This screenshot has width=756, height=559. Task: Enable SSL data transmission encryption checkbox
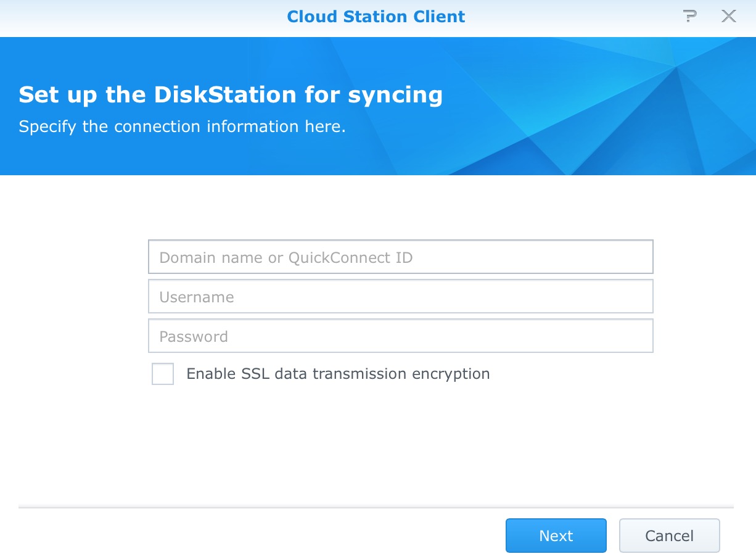tap(163, 374)
